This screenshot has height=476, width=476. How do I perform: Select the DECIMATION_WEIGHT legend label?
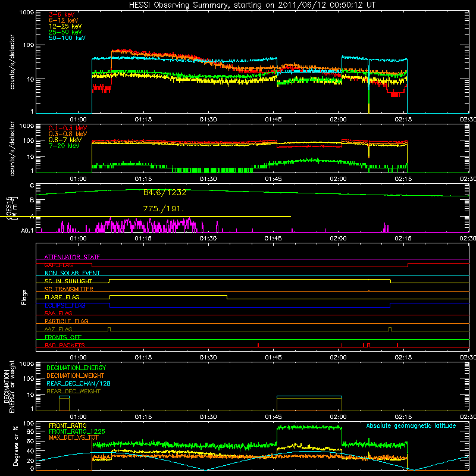click(x=76, y=376)
